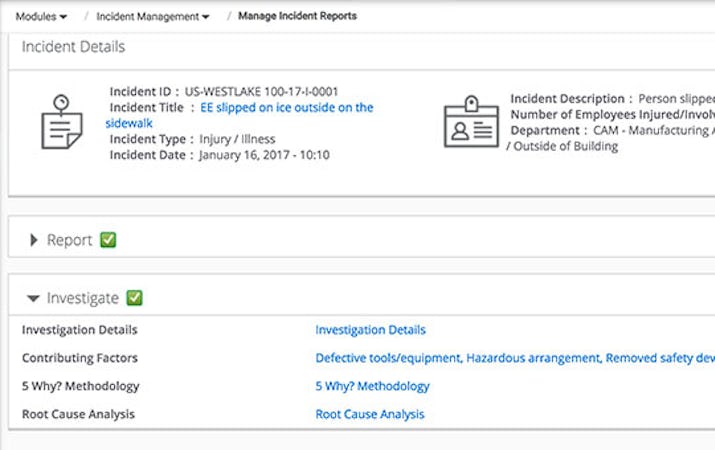Open the Modules dropdown menu
This screenshot has width=715, height=450.
[x=42, y=16]
